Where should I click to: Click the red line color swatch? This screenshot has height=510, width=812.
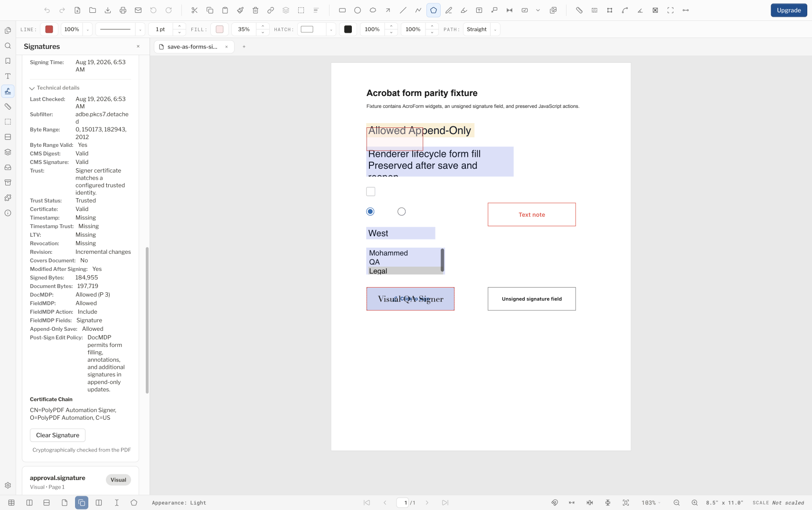(x=49, y=29)
